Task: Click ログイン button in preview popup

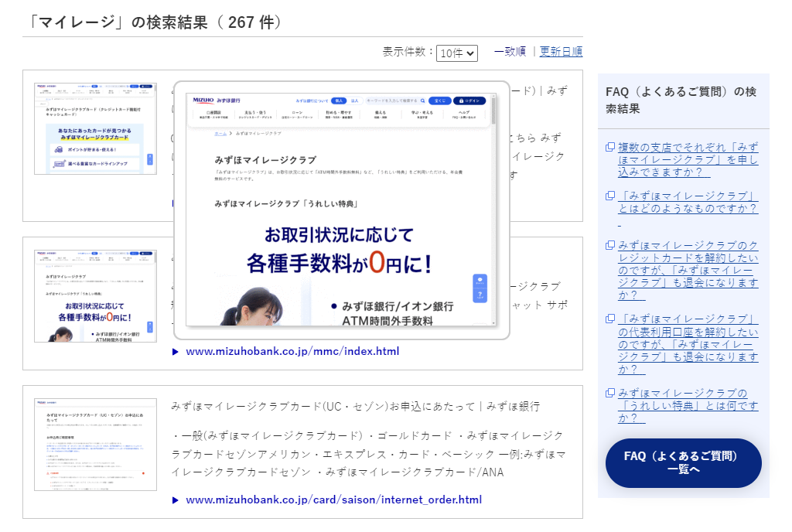Action: tap(469, 101)
